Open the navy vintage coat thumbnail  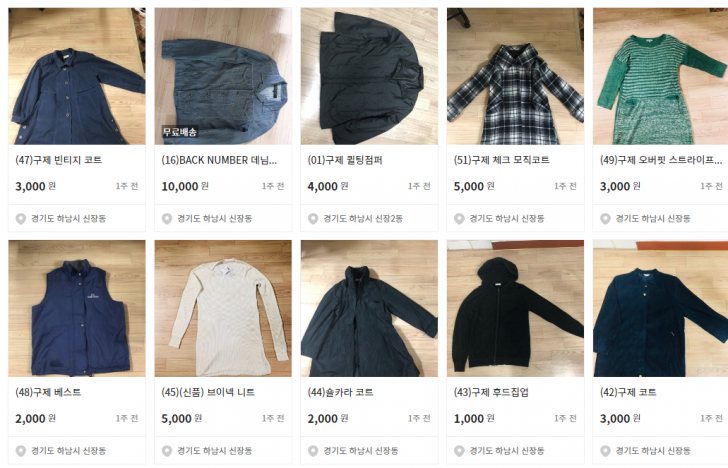pyautogui.click(x=77, y=76)
